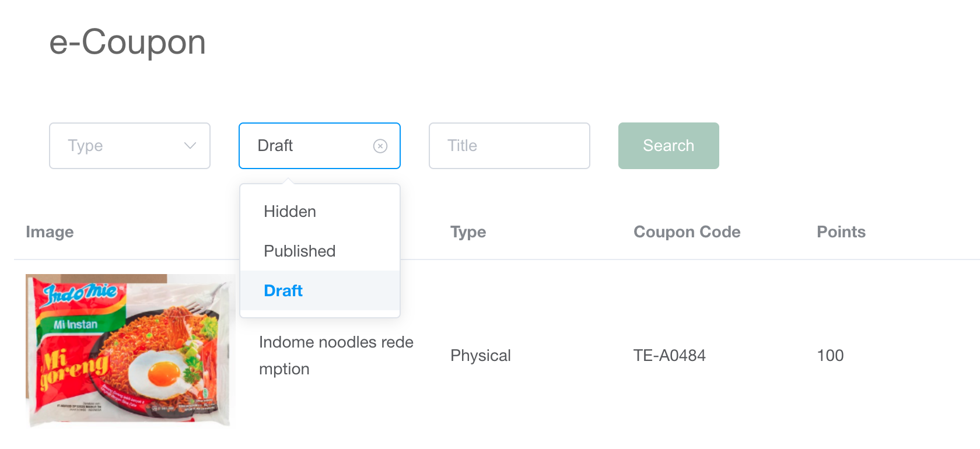
Task: Select the highlighted Draft option
Action: pos(283,290)
